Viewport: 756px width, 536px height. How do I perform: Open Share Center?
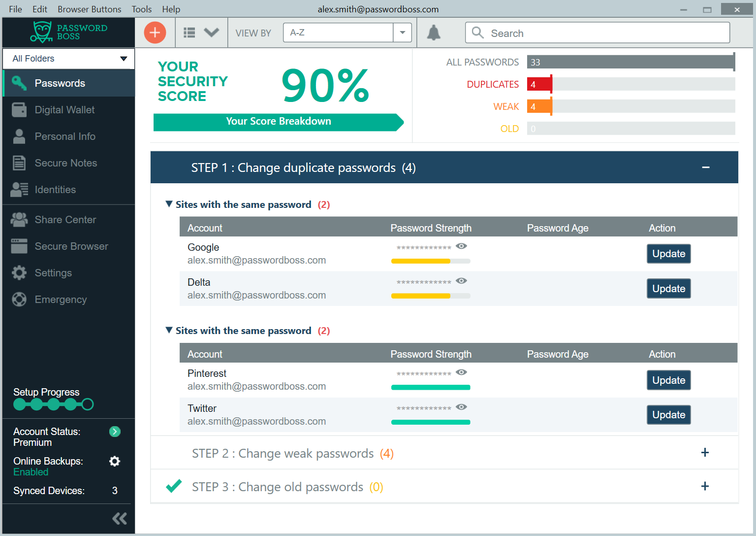(69, 220)
